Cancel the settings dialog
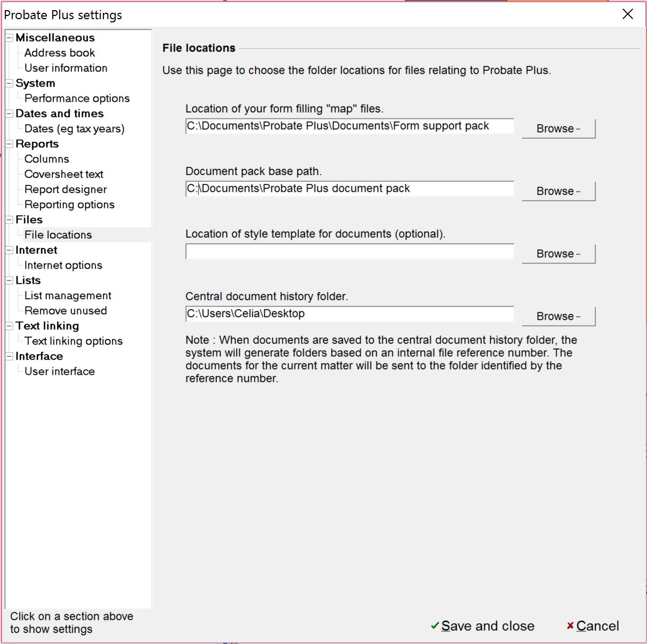 coord(593,626)
